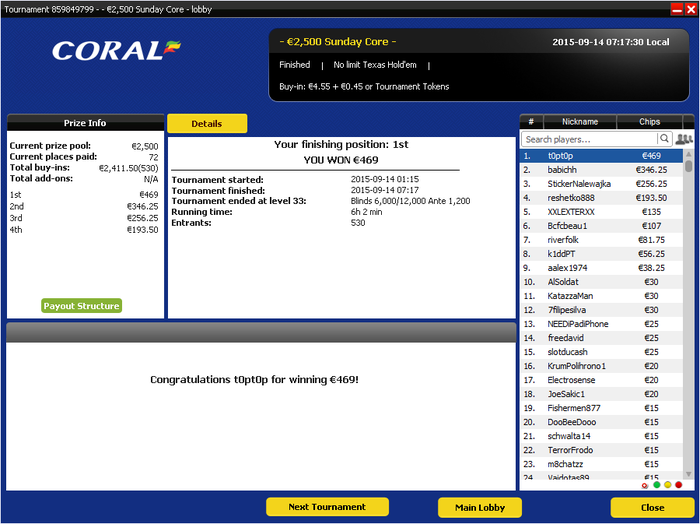Select player KrumPolihrono1 row
This screenshot has height=524, width=700.
[601, 366]
